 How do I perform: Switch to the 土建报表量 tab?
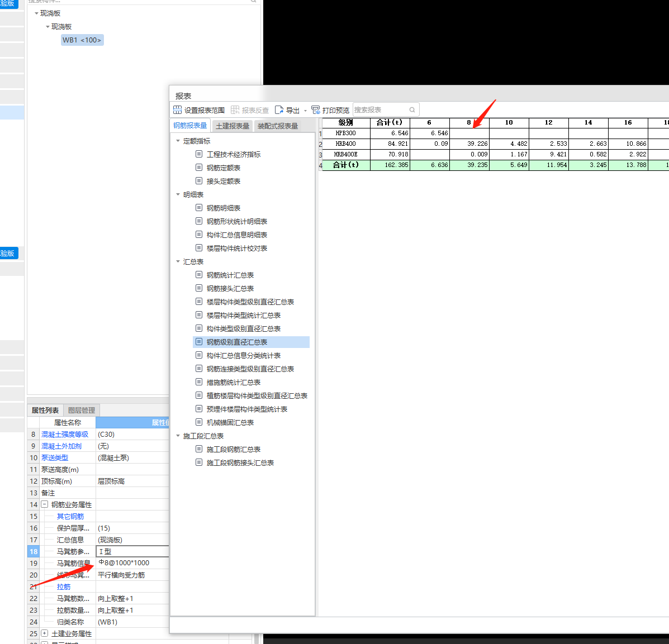[233, 126]
